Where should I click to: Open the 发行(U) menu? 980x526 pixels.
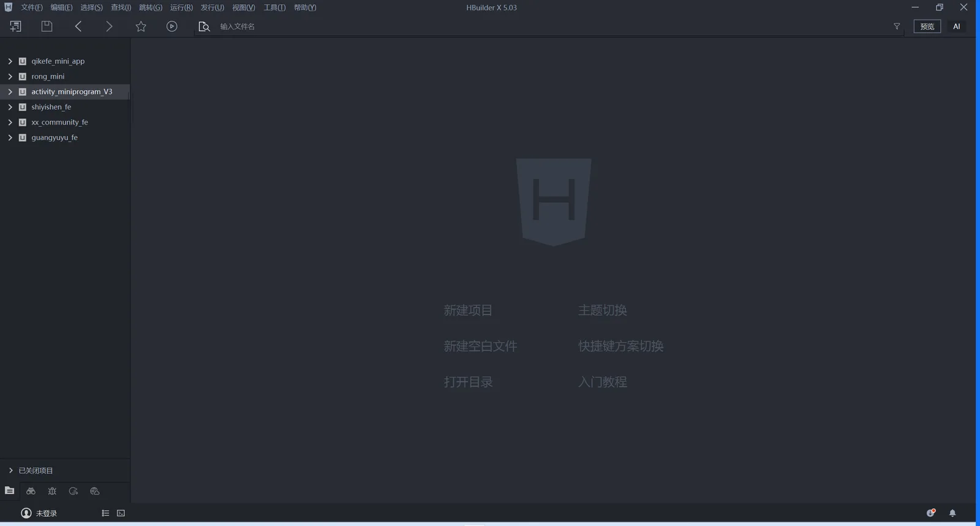(213, 7)
